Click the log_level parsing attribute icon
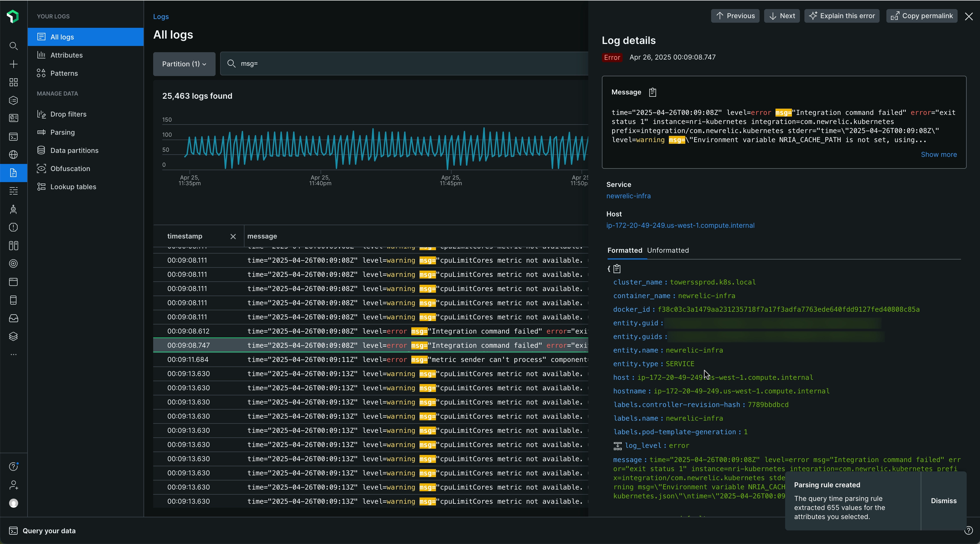980x544 pixels. click(x=617, y=446)
